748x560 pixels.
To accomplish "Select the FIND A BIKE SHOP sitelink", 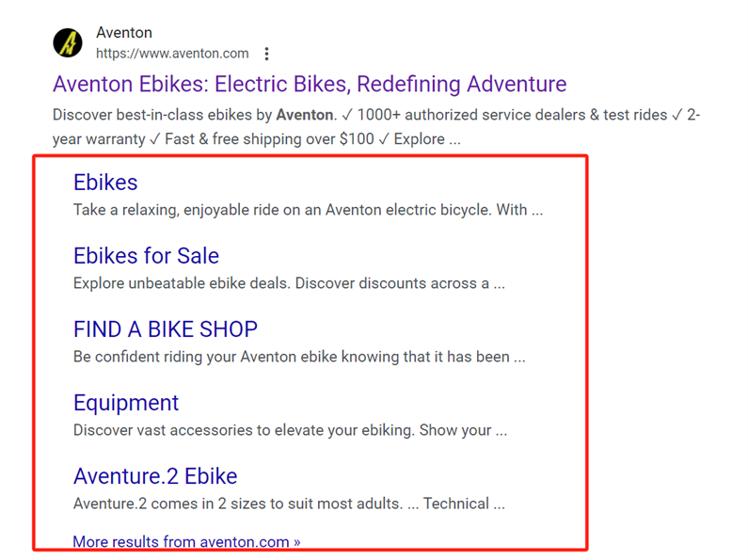I will (x=166, y=329).
